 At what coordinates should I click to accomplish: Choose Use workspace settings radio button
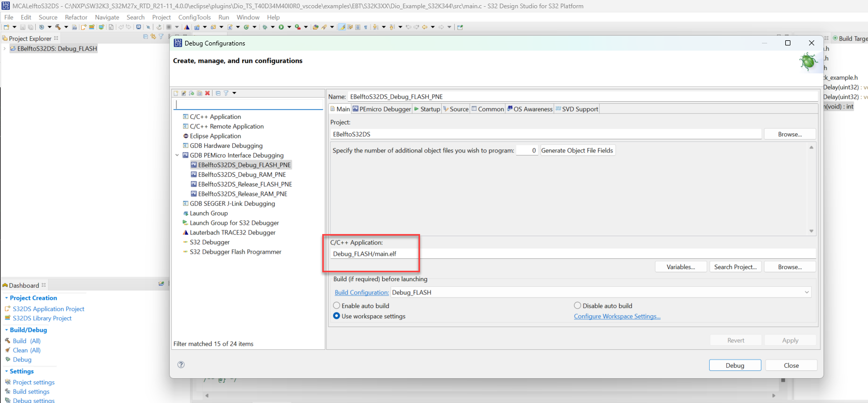coord(337,316)
